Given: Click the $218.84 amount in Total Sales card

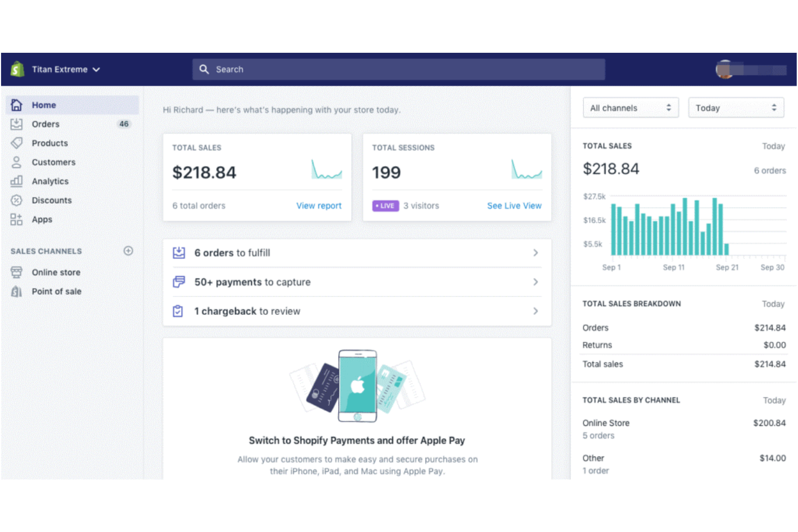Looking at the screenshot, I should click(x=204, y=172).
